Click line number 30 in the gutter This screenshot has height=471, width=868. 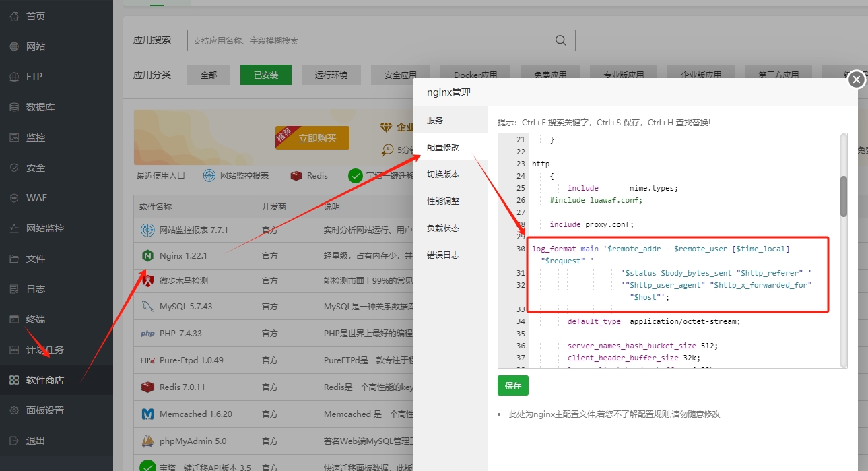pyautogui.click(x=520, y=249)
